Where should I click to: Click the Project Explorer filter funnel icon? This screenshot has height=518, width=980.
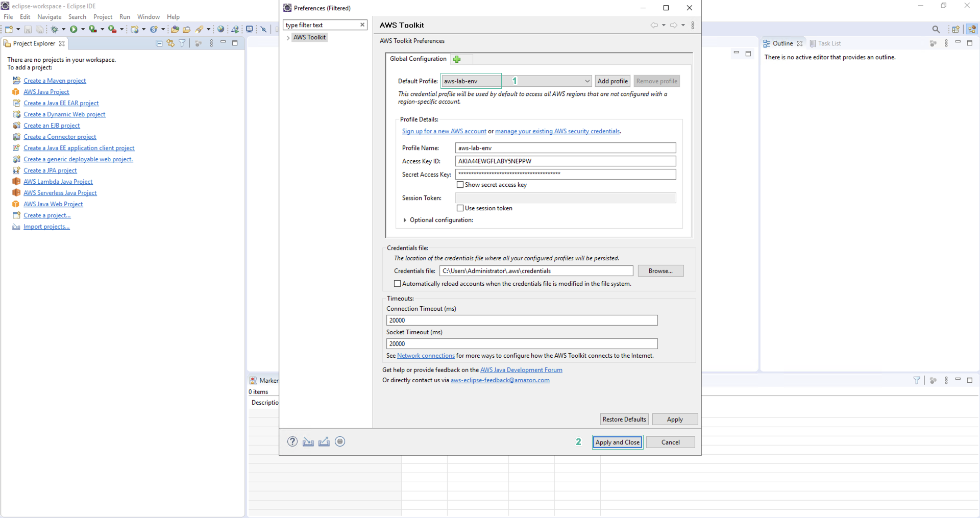(182, 43)
